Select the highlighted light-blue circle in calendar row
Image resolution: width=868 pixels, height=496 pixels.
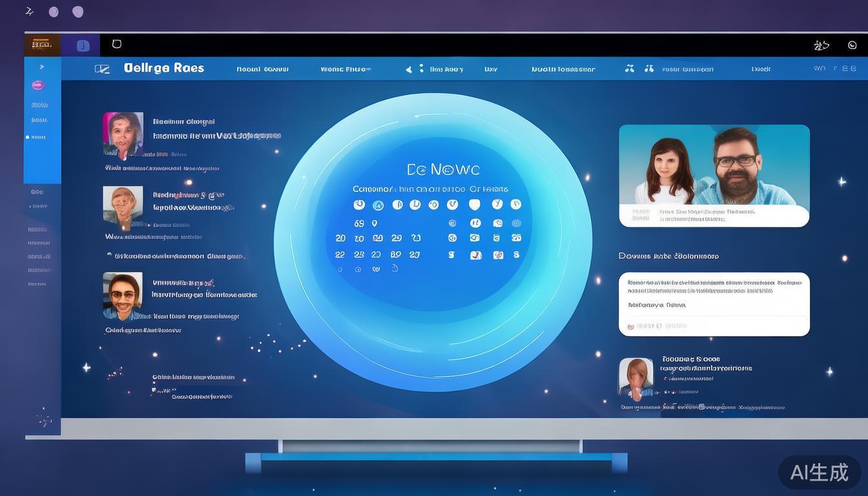click(378, 205)
